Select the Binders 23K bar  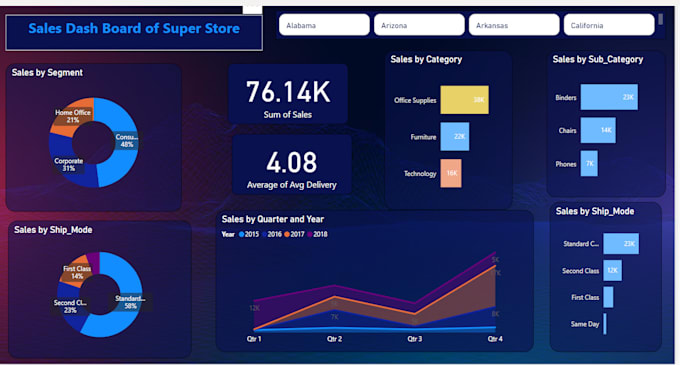click(609, 97)
